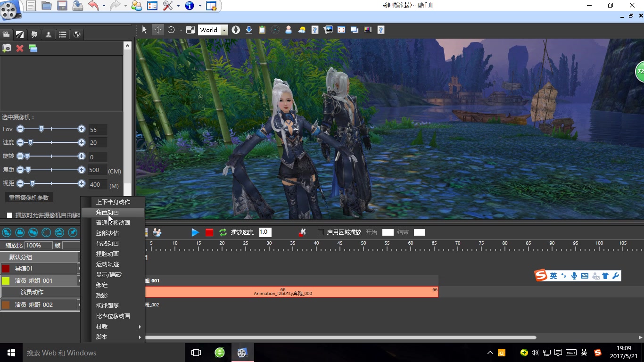Expand the 材质 submenu
This screenshot has height=362, width=644.
pos(113,326)
